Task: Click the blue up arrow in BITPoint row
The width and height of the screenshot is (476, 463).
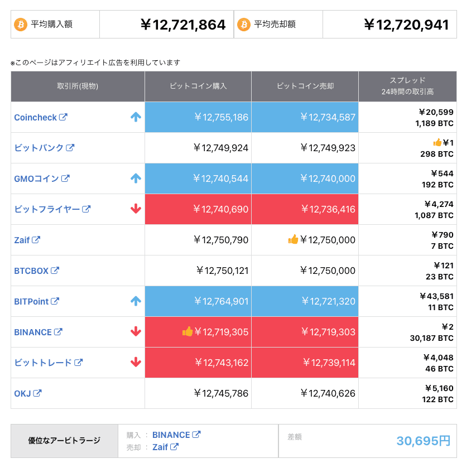Action: [x=136, y=301]
